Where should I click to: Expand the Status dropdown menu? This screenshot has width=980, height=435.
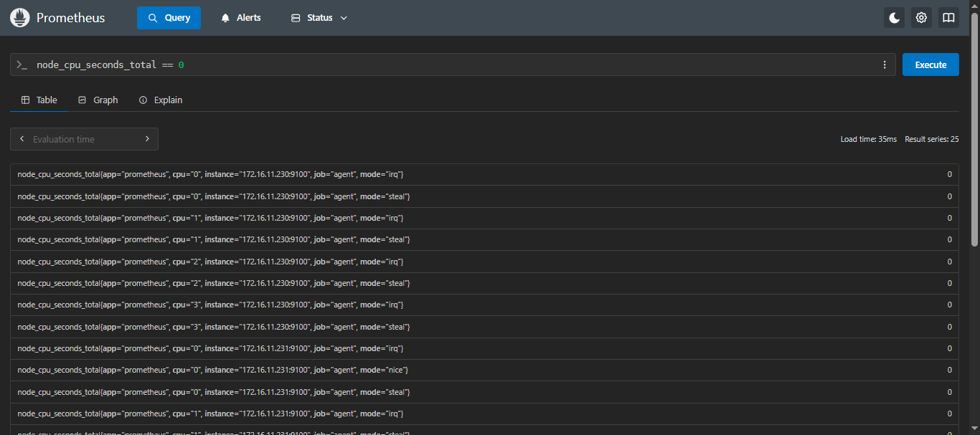tap(319, 18)
